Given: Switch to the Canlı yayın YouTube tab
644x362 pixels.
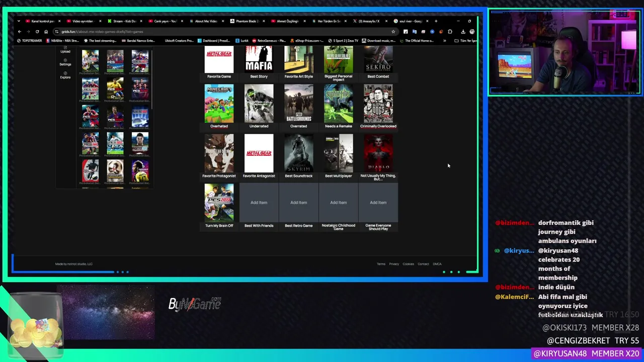Looking at the screenshot, I should 165,21.
